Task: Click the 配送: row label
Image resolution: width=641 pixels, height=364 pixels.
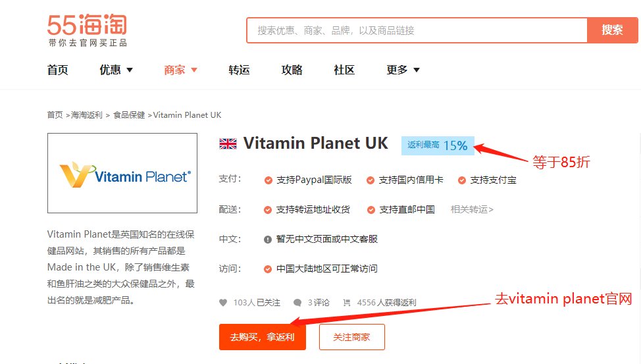Action: [230, 210]
